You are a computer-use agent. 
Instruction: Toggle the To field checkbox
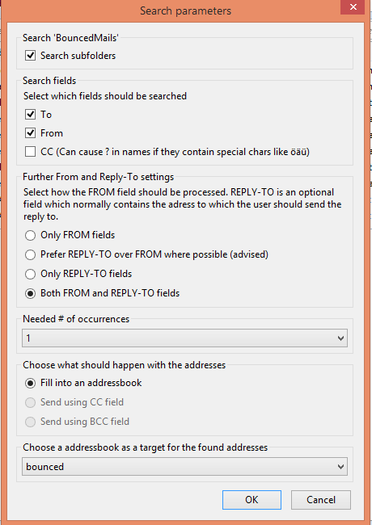point(30,115)
